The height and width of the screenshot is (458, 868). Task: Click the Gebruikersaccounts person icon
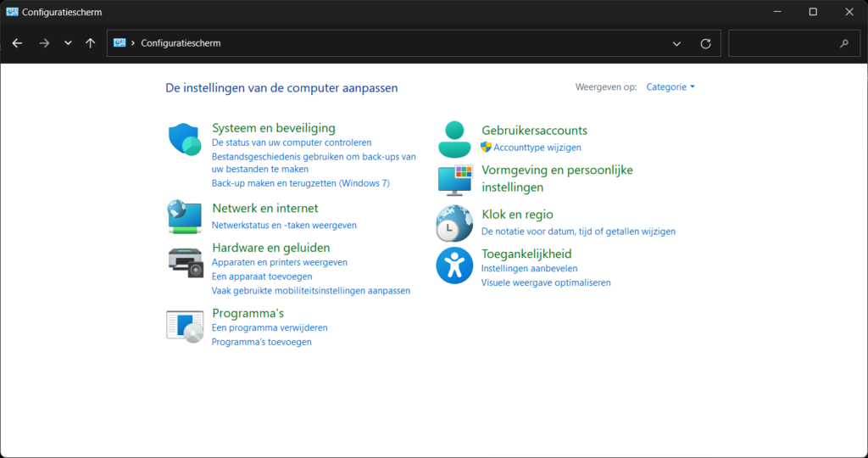click(454, 139)
